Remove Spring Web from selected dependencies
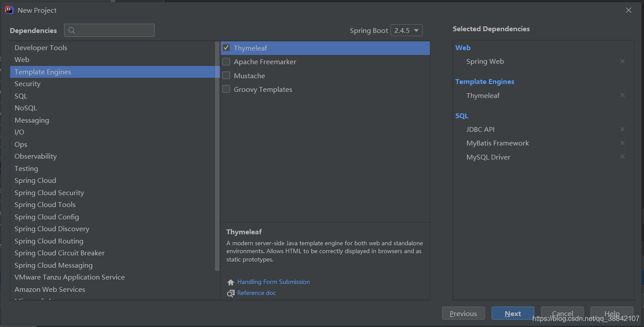The width and height of the screenshot is (644, 327). pos(622,61)
